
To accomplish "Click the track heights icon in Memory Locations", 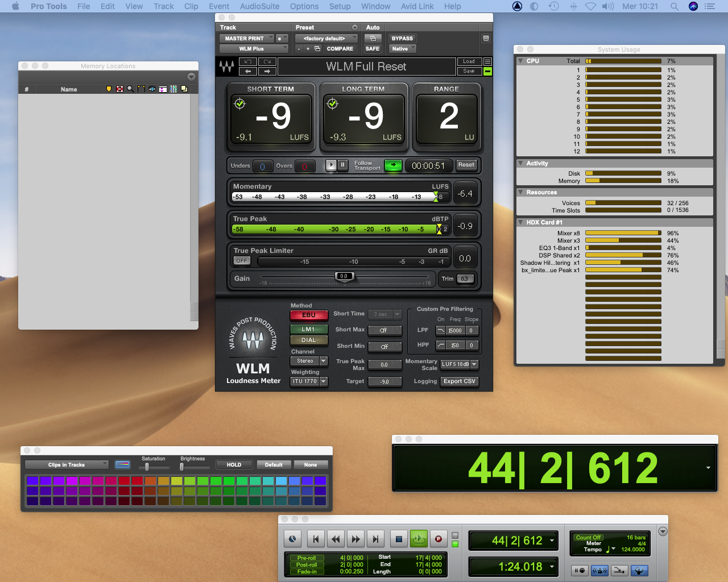I will 163,89.
